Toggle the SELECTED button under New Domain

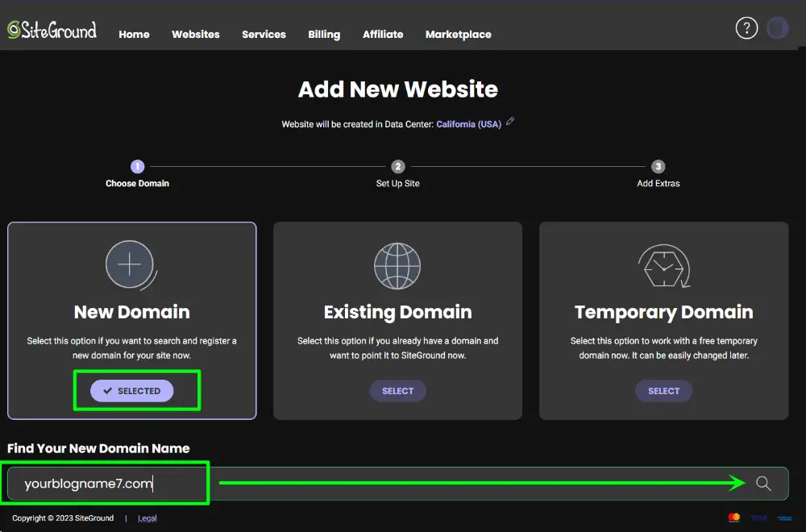point(132,391)
